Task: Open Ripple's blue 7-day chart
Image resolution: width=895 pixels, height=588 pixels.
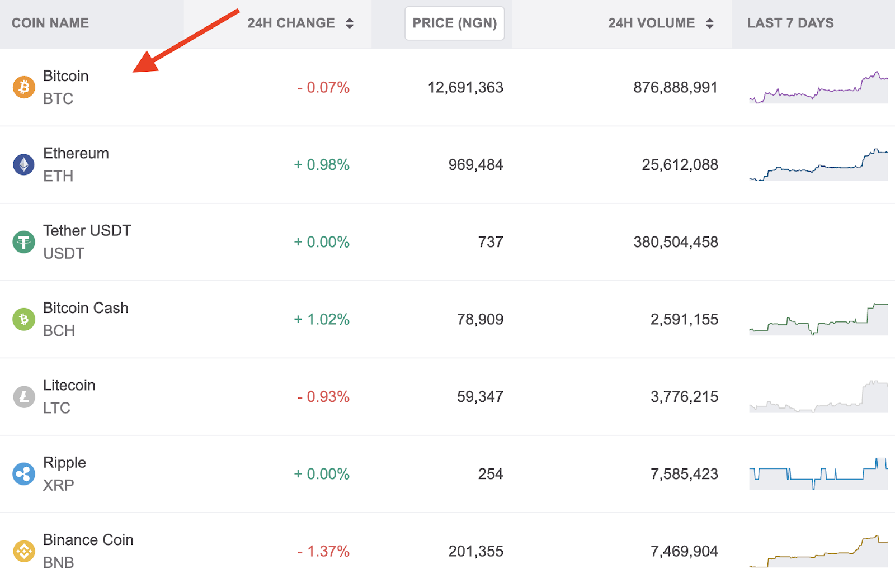Action: pos(818,473)
